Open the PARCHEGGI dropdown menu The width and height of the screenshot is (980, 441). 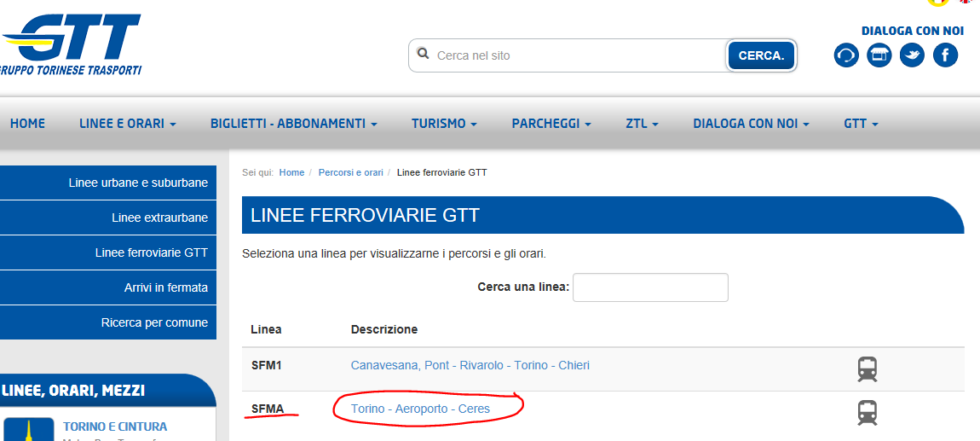[551, 124]
